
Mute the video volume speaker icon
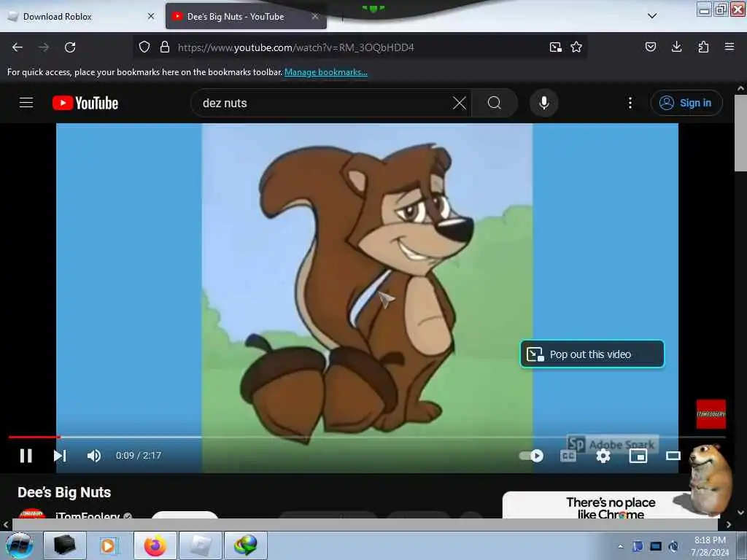[x=94, y=456]
